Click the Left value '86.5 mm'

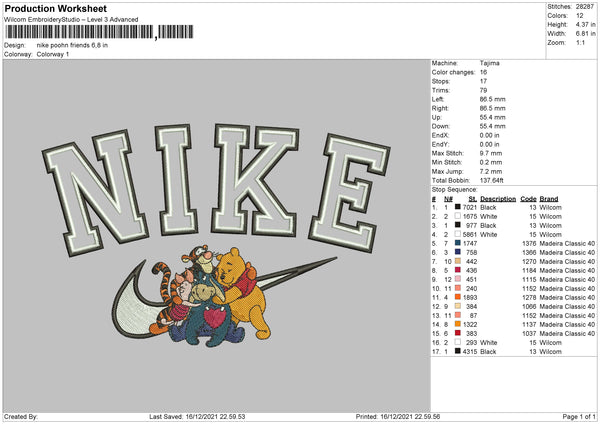coord(492,99)
